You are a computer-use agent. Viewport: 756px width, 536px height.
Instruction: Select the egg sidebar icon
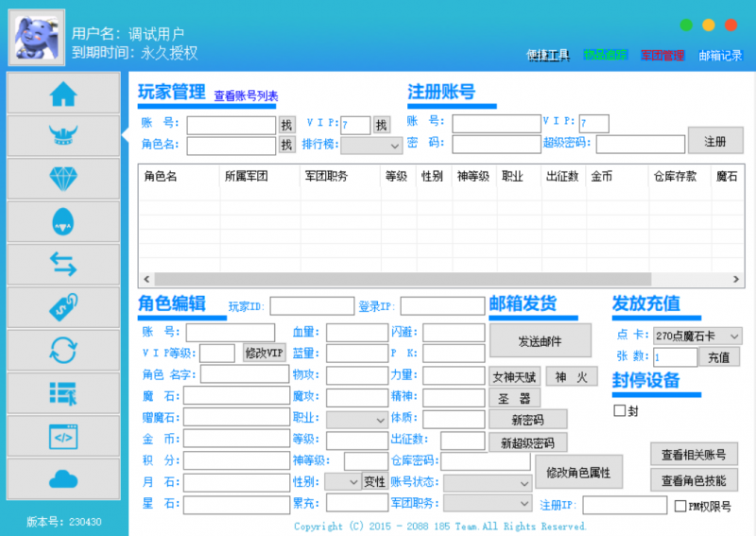63,221
